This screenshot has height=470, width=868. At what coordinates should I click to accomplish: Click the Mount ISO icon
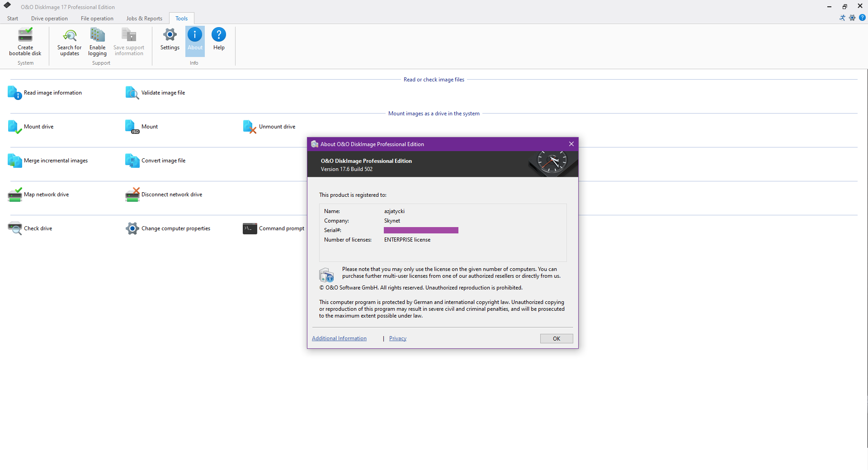(132, 127)
